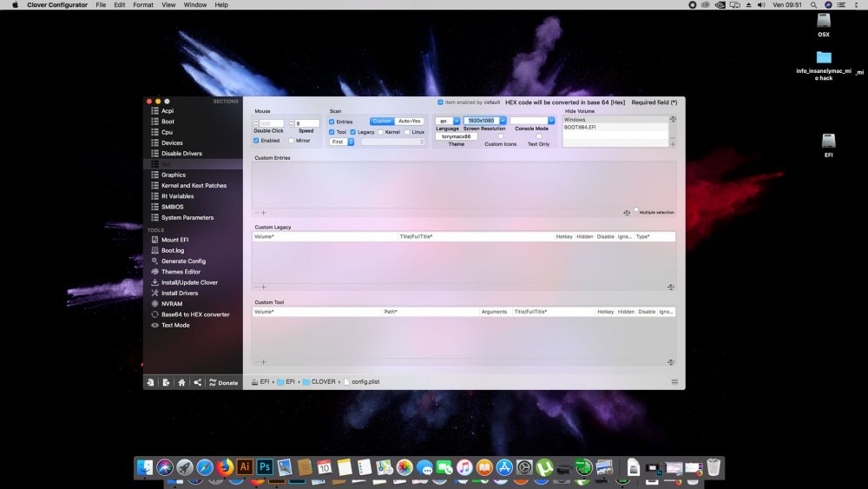Open the Mount EFI tool
This screenshot has height=489, width=868.
click(174, 240)
